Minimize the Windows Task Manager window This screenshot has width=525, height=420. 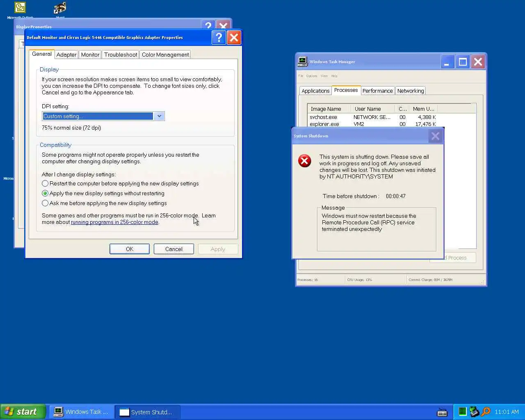pos(447,62)
